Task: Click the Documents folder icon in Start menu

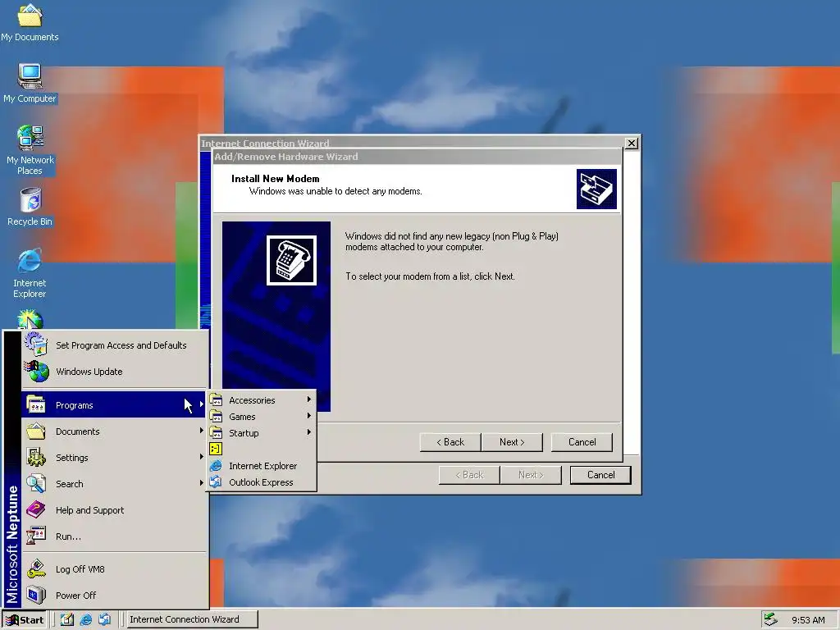Action: click(36, 431)
